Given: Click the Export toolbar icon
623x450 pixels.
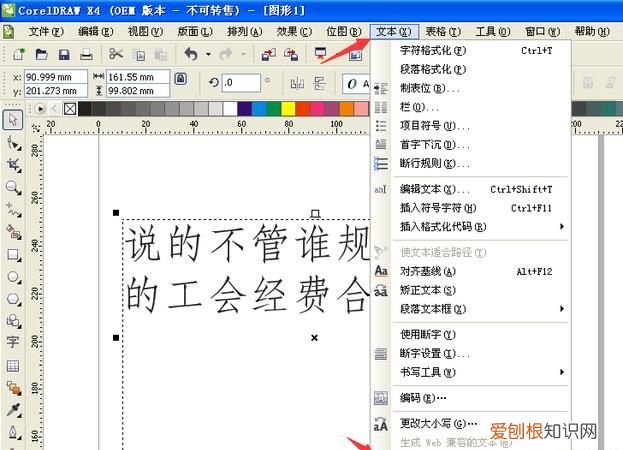Looking at the screenshot, I should [x=291, y=54].
